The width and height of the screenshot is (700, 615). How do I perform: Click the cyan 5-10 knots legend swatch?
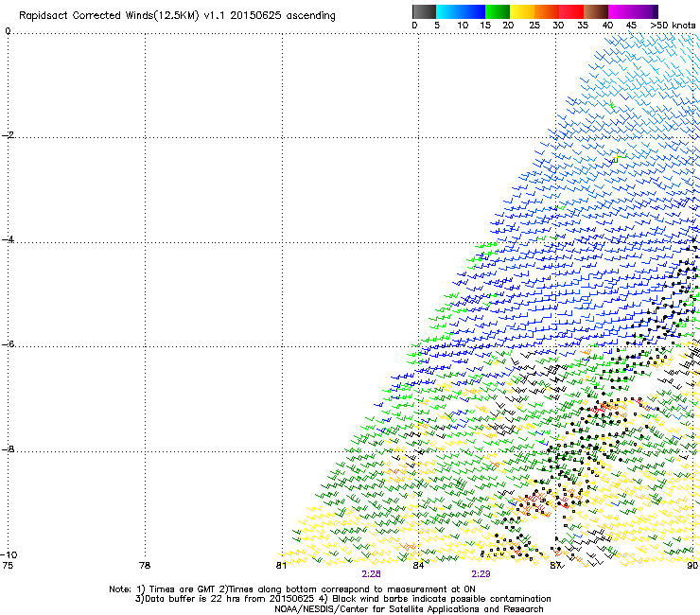(448, 11)
